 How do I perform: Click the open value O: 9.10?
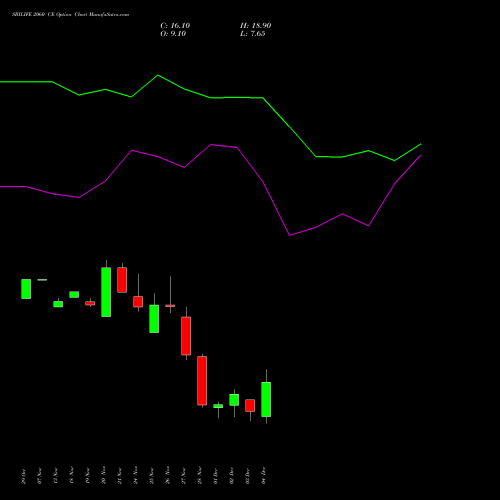tap(173, 34)
